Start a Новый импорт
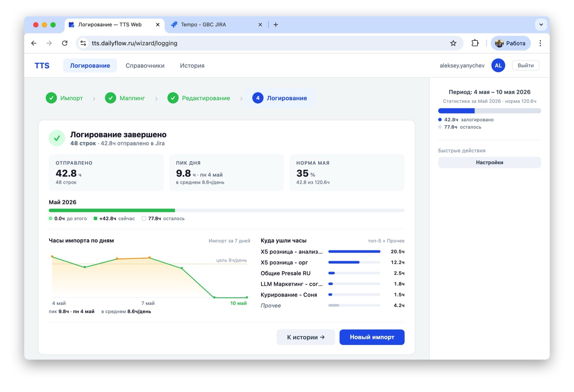The height and width of the screenshot is (392, 574). click(x=372, y=337)
